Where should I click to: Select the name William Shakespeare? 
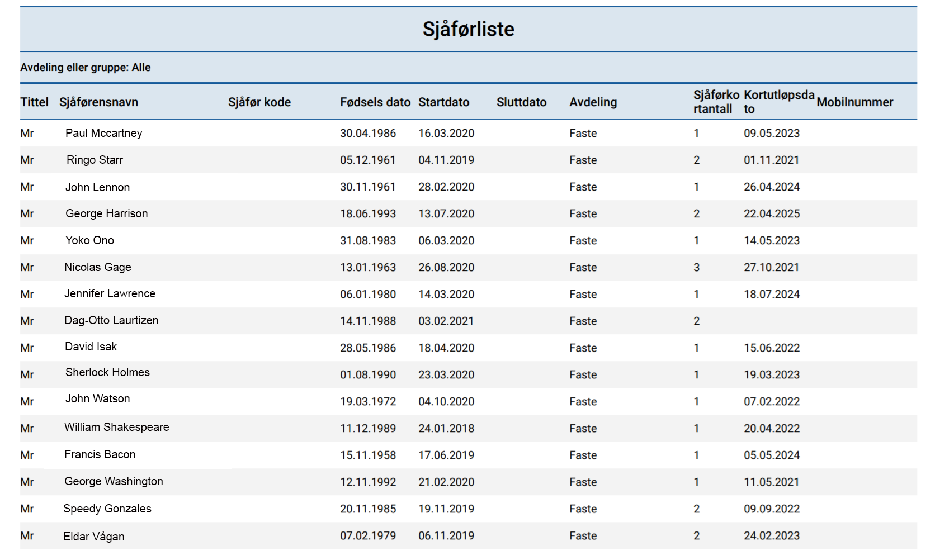coord(116,427)
